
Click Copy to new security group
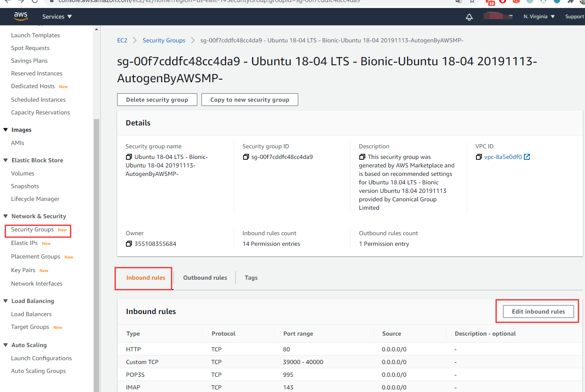tap(249, 100)
